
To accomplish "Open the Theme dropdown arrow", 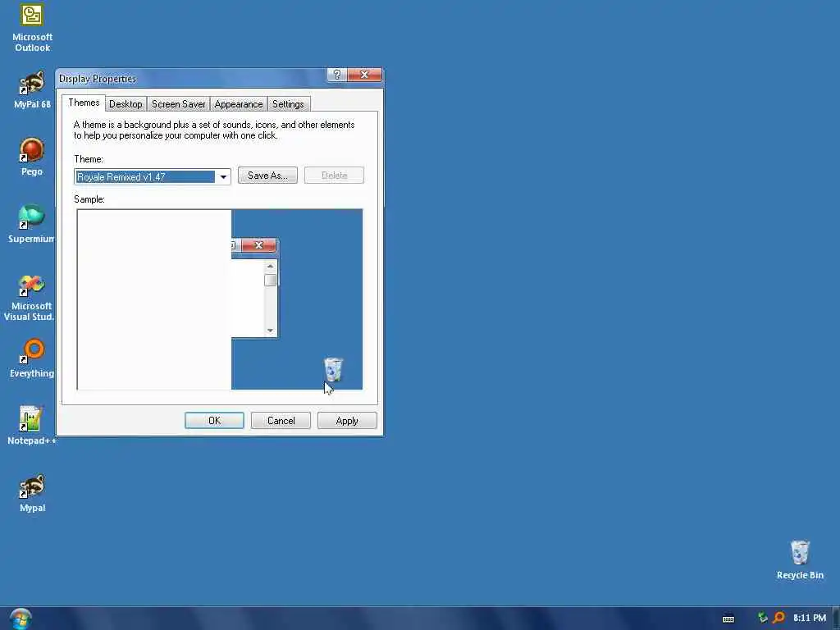I will point(223,177).
